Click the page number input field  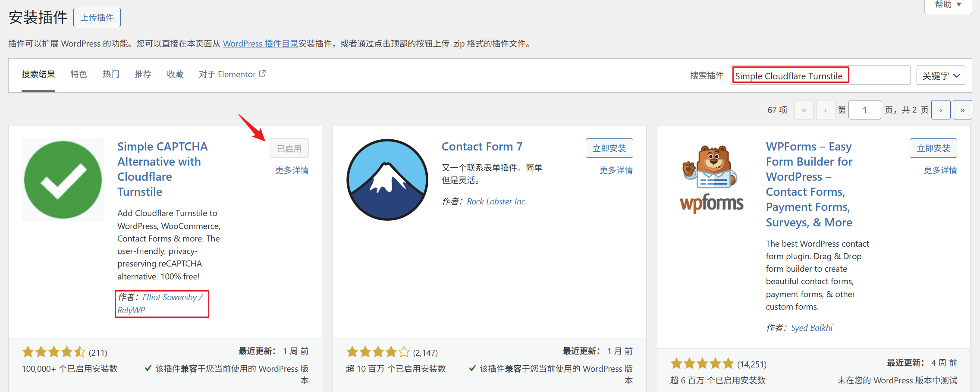(x=864, y=110)
